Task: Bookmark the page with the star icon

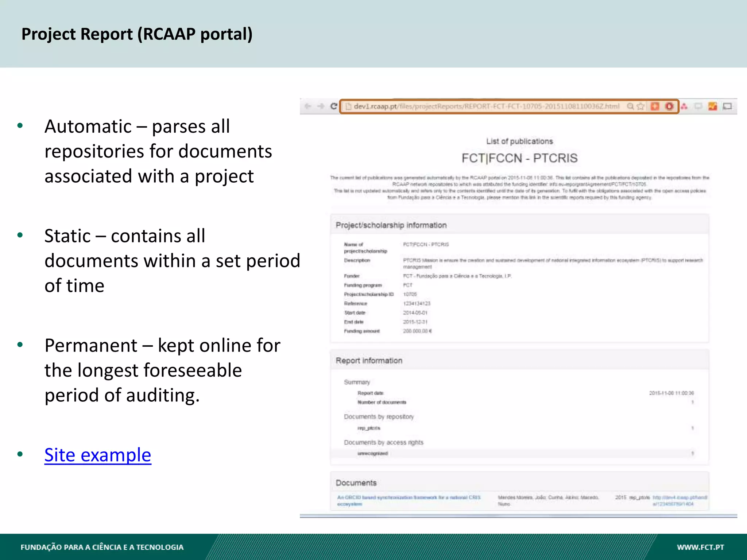Action: [640, 106]
